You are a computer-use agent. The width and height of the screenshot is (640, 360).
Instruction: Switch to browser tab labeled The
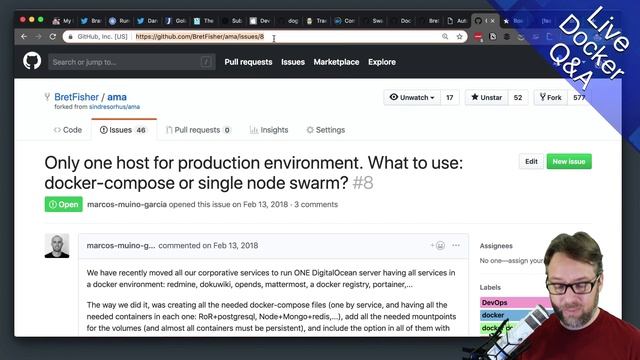(203, 21)
